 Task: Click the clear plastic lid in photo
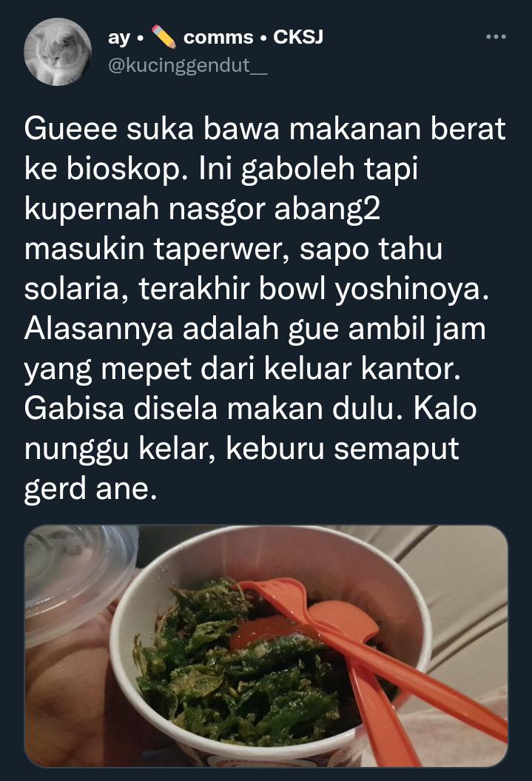[x=75, y=577]
